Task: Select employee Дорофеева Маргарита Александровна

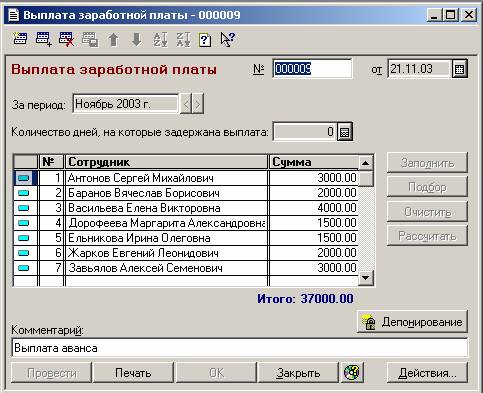Action: point(166,223)
